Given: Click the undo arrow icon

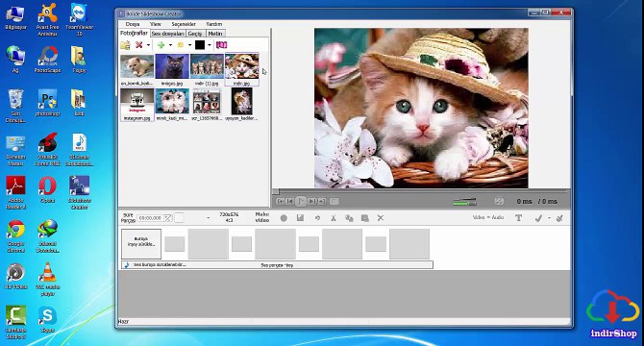Looking at the screenshot, I should pyautogui.click(x=317, y=218).
